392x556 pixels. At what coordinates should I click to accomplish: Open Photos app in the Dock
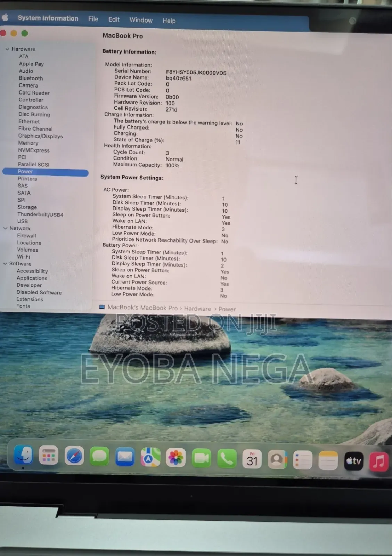click(x=176, y=458)
